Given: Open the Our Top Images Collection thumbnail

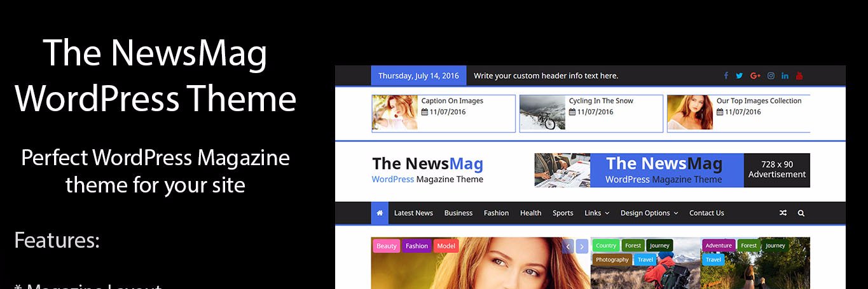Looking at the screenshot, I should click(690, 113).
